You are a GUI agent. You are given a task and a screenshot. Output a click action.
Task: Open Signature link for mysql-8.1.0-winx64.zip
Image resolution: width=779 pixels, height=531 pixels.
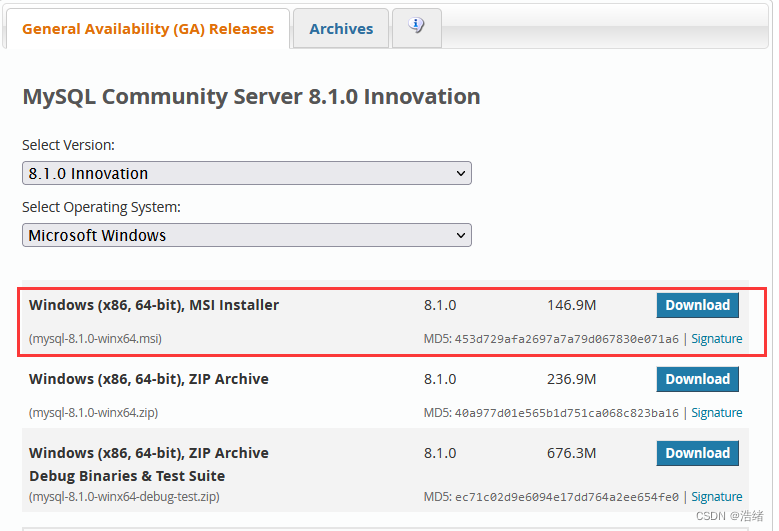(716, 413)
